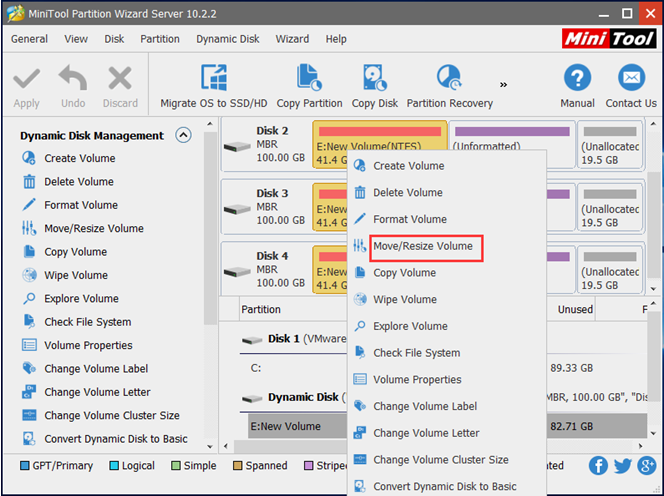Click the Contact Us envelope icon

click(x=631, y=78)
